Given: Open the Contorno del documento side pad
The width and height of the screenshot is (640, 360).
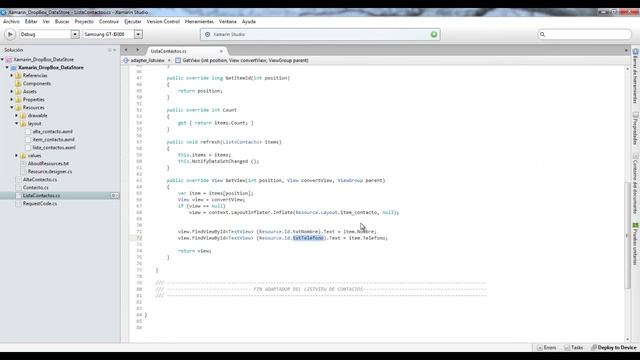Looking at the screenshot, I should coord(636,184).
